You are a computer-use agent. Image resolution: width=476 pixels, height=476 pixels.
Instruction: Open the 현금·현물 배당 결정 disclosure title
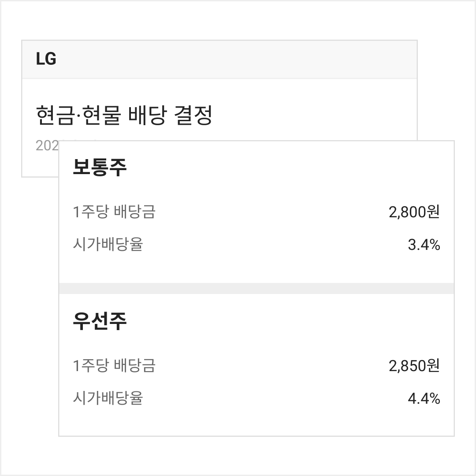tap(124, 115)
